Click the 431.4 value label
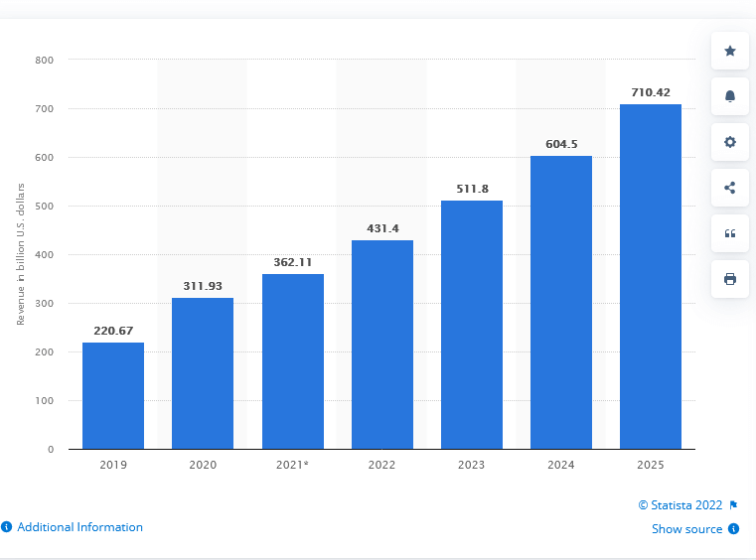The image size is (756, 560). tap(382, 228)
